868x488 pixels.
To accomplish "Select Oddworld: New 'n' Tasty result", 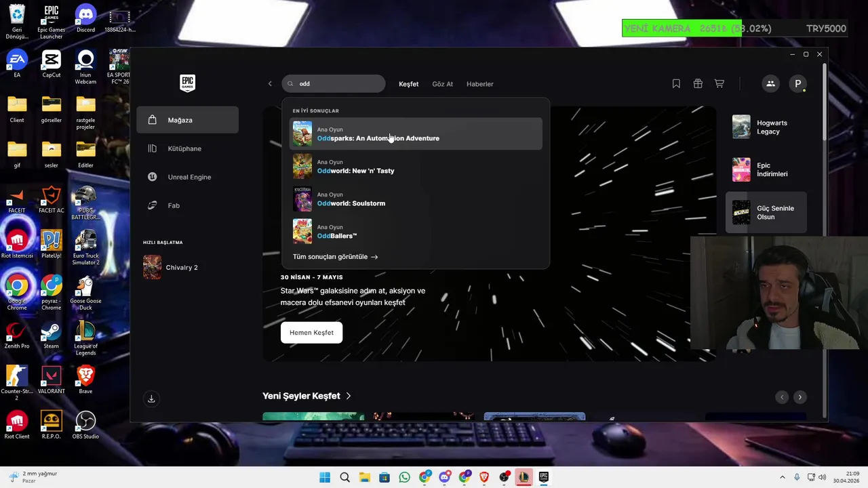I will 416,166.
